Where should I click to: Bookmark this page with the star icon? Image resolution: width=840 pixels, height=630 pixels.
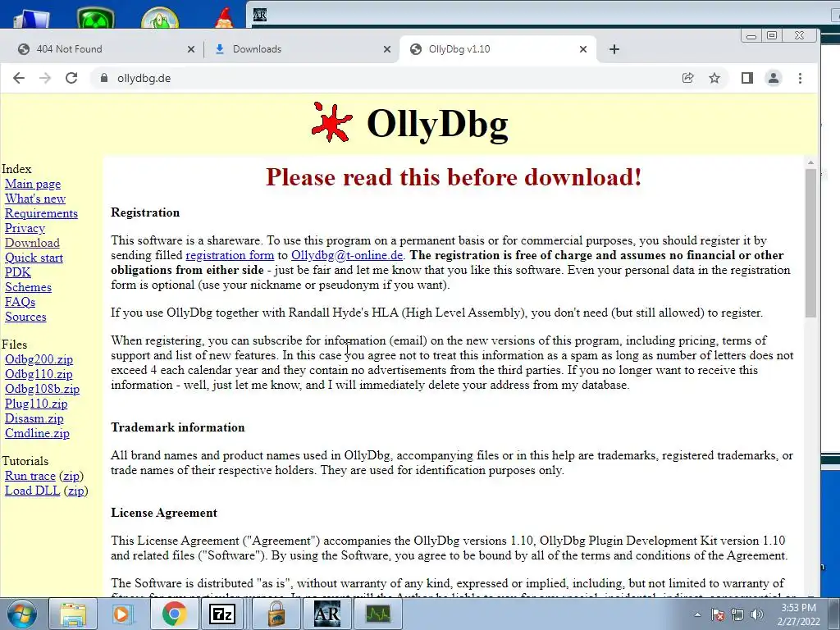tap(714, 78)
